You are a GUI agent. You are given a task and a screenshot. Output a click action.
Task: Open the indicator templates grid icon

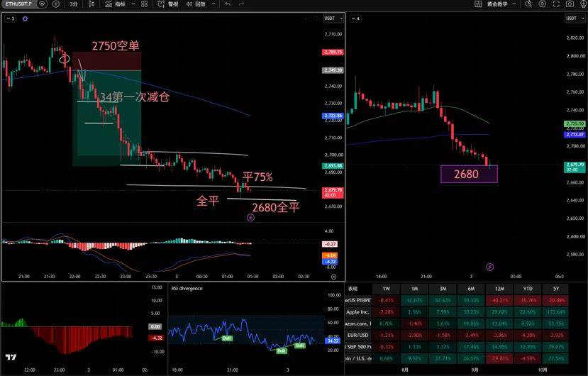click(145, 4)
